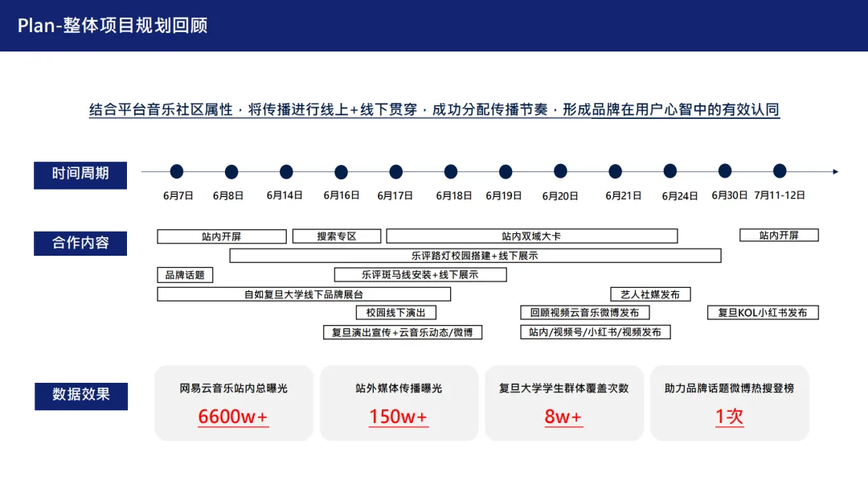
Task: Select the 站内开屏 box on the left
Action: click(222, 236)
